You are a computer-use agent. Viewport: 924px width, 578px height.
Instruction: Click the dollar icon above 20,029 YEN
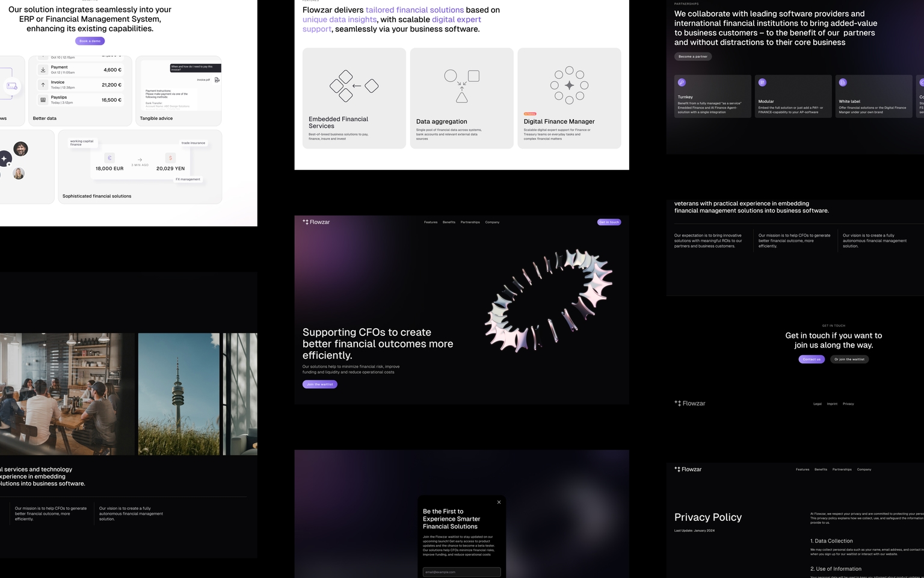pos(170,158)
